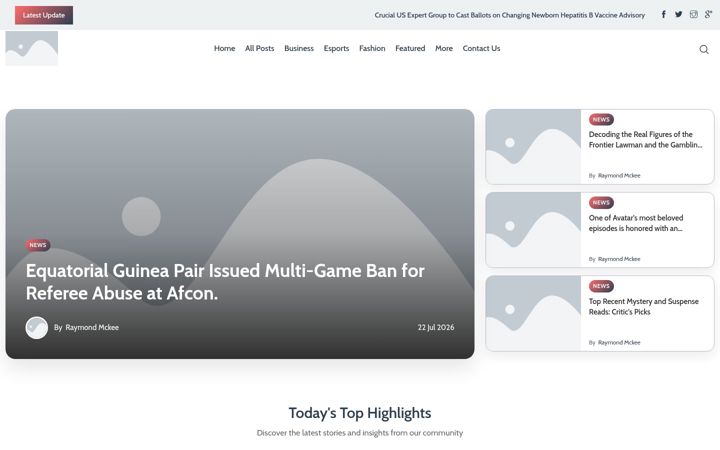The image size is (720, 450).
Task: Open the Twitter social icon
Action: pos(679,15)
